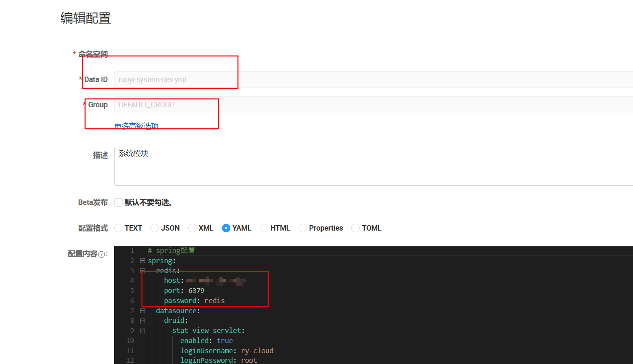Open the 更多高级选项 link
Screen dimensions: 633x364
click(x=136, y=126)
